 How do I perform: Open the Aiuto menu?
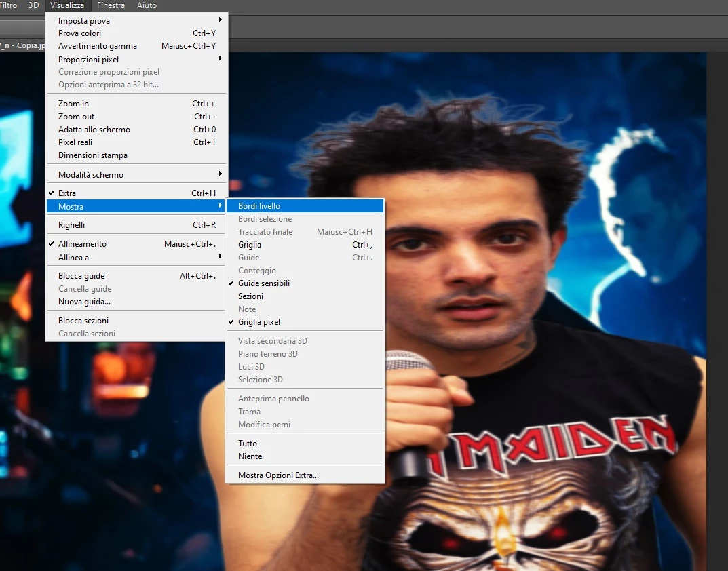(x=147, y=5)
